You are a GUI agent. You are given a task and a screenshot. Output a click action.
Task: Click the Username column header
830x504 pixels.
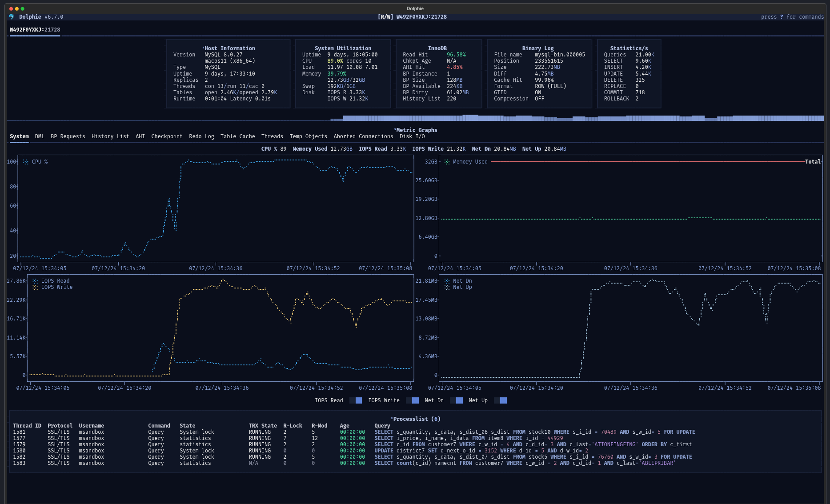pyautogui.click(x=92, y=426)
